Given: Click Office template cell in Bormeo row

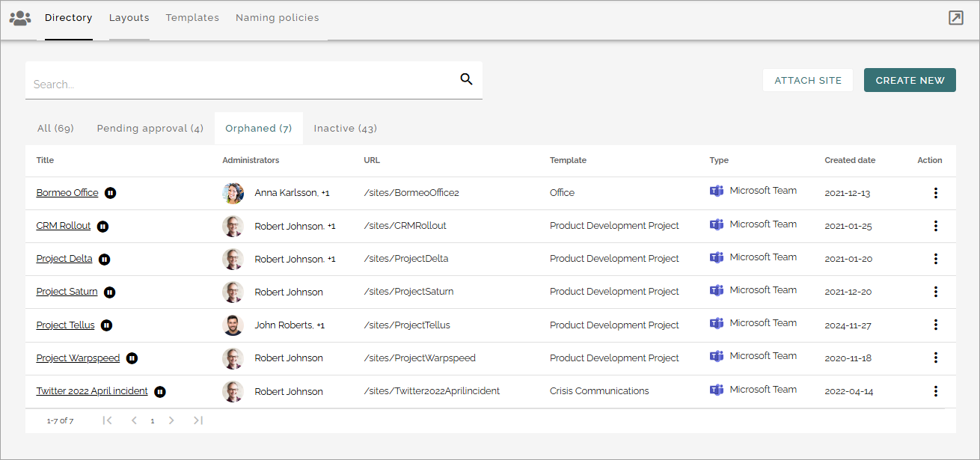Looking at the screenshot, I should (x=563, y=193).
